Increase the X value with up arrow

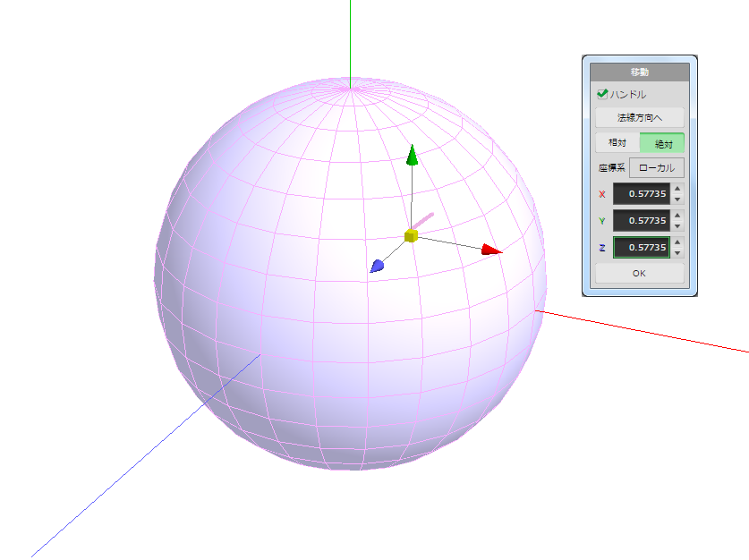coord(677,189)
